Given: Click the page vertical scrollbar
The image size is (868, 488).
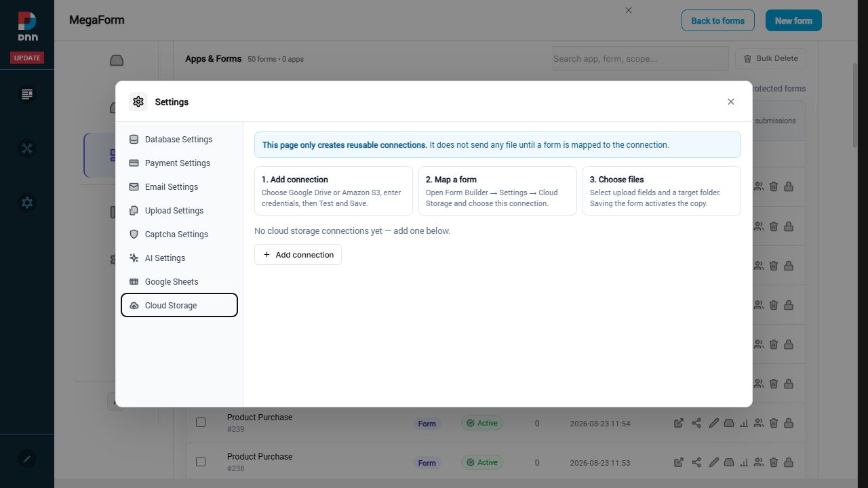Looking at the screenshot, I should coord(855,105).
